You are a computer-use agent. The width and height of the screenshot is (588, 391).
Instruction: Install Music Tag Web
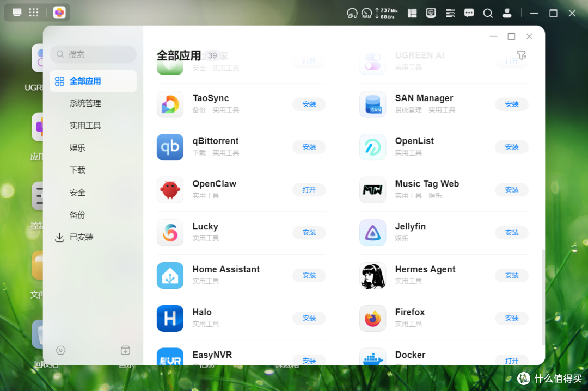coord(511,190)
